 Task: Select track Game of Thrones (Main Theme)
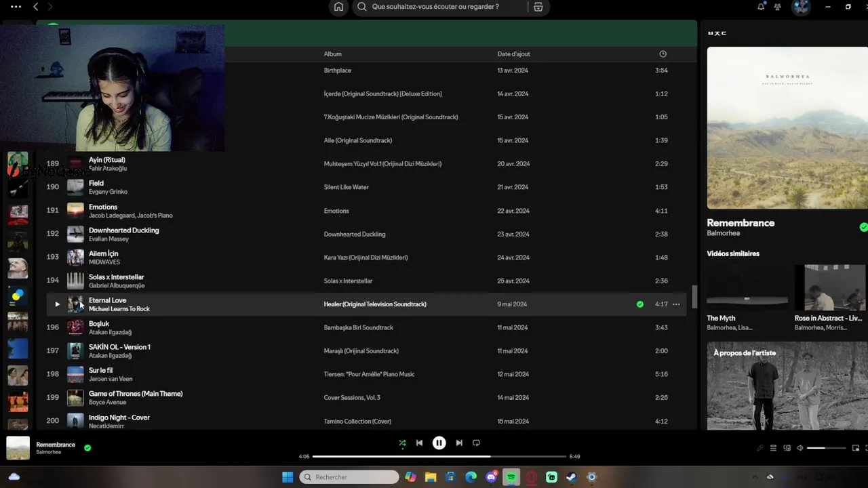[x=136, y=394]
